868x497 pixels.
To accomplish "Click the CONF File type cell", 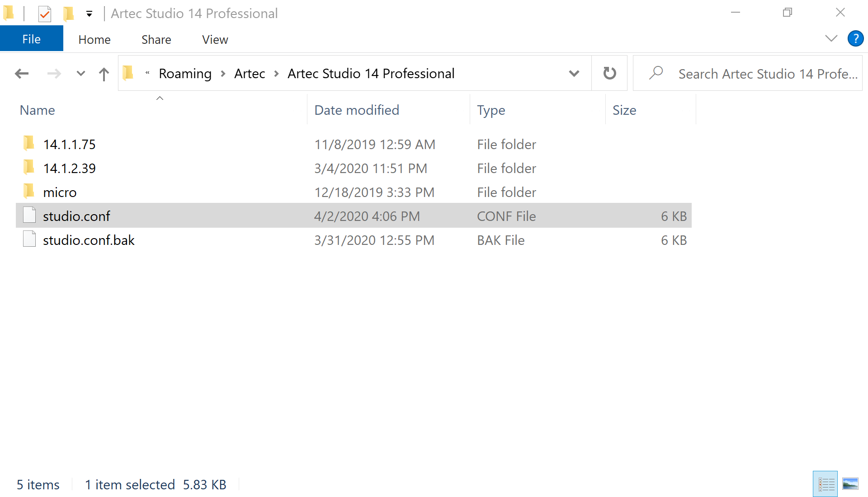I will pyautogui.click(x=506, y=216).
